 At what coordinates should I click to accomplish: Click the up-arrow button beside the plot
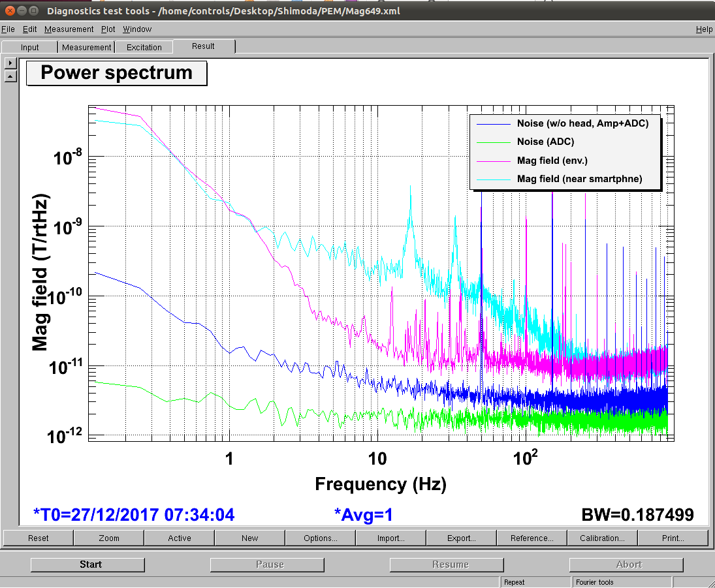pyautogui.click(x=10, y=76)
